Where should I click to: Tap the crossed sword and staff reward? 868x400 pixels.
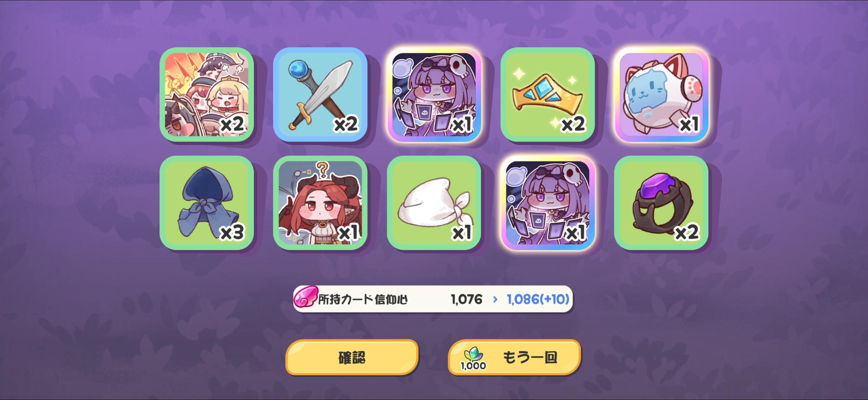point(320,94)
